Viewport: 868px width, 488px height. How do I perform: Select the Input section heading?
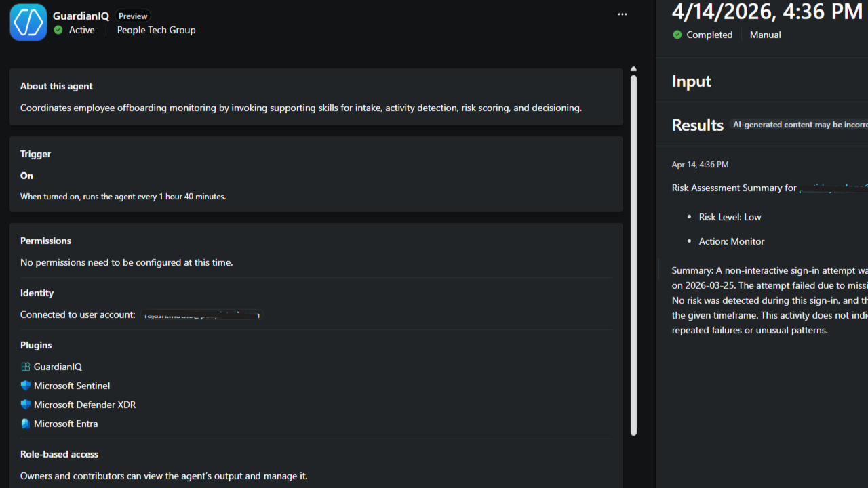[x=692, y=81]
